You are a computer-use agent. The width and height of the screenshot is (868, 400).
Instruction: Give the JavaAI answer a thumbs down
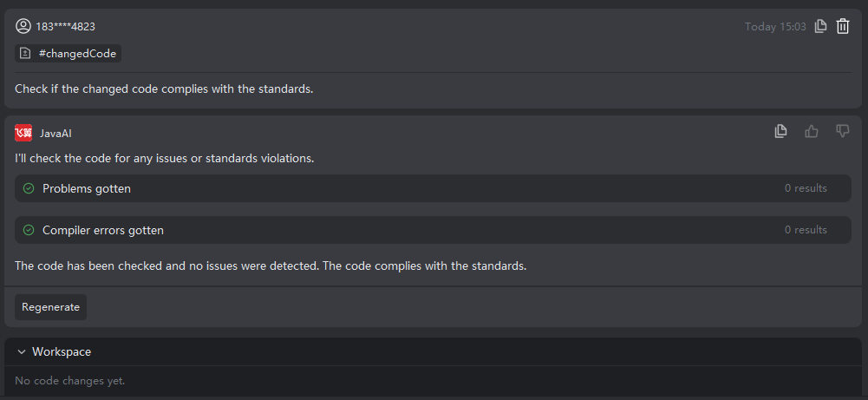[843, 131]
